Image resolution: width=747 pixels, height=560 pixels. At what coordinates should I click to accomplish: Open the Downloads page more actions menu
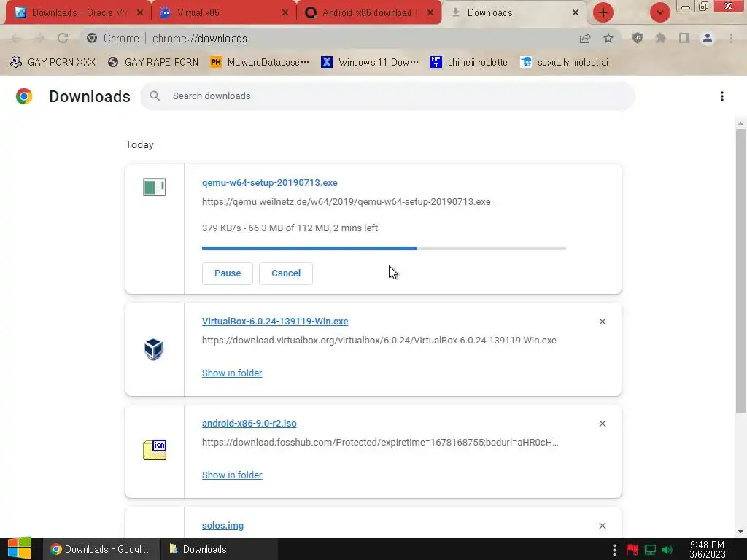(x=722, y=96)
